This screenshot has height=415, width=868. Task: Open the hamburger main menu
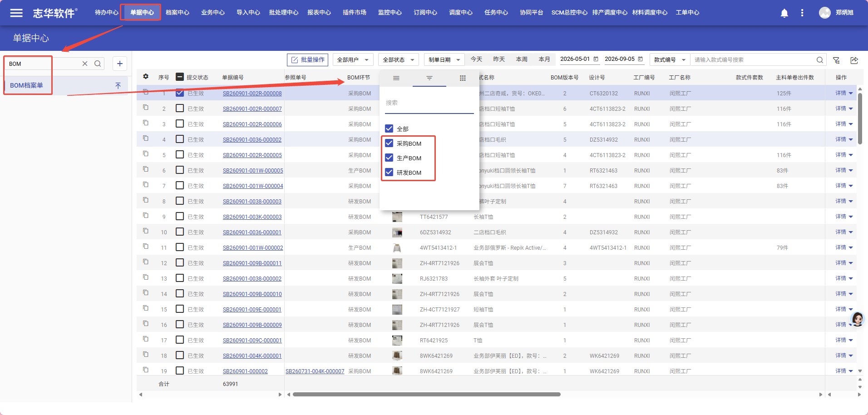[16, 13]
